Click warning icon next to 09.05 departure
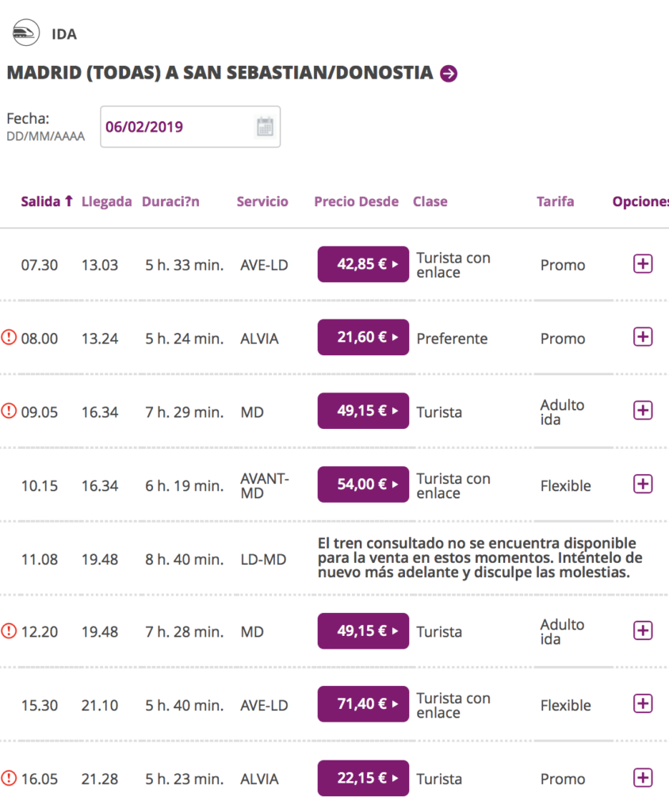Screen dimensions: 669x812 pyautogui.click(x=9, y=412)
